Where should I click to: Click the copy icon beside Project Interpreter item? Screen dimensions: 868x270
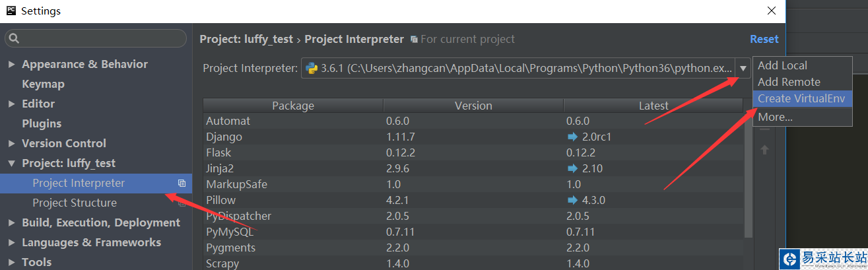[182, 184]
